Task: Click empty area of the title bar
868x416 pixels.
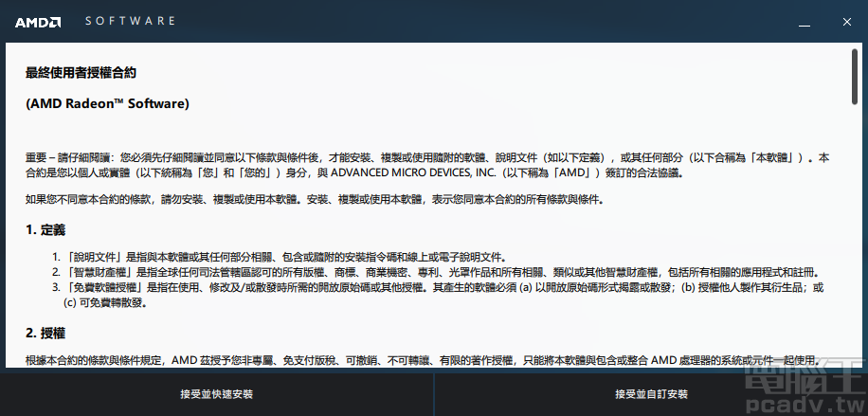Action: 474,21
